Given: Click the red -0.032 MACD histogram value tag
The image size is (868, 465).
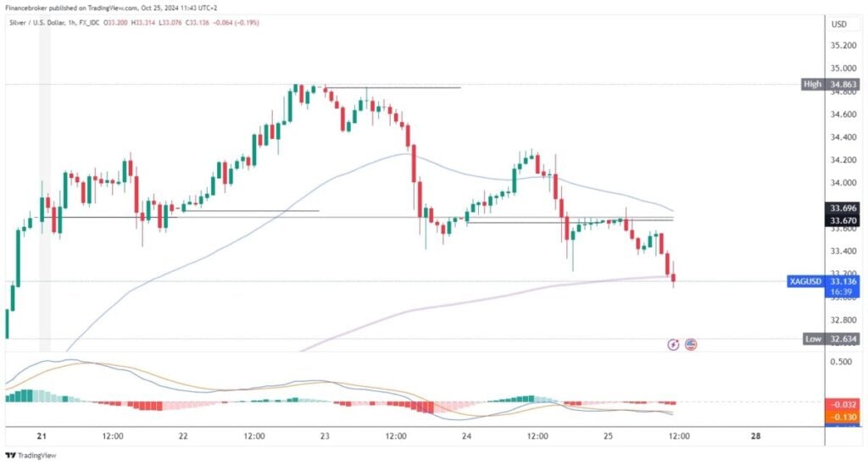Looking at the screenshot, I should point(843,405).
